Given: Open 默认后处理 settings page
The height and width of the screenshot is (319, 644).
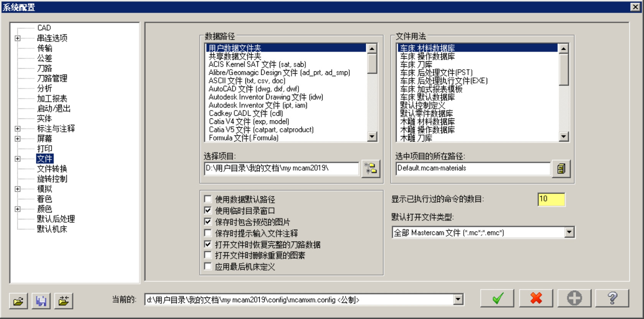Looking at the screenshot, I should pyautogui.click(x=56, y=219).
